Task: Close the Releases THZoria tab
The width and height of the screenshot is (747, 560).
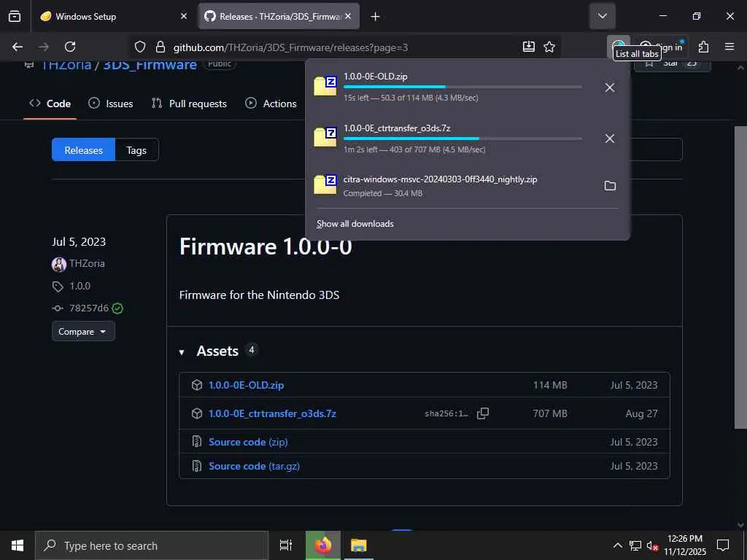Action: pyautogui.click(x=348, y=16)
